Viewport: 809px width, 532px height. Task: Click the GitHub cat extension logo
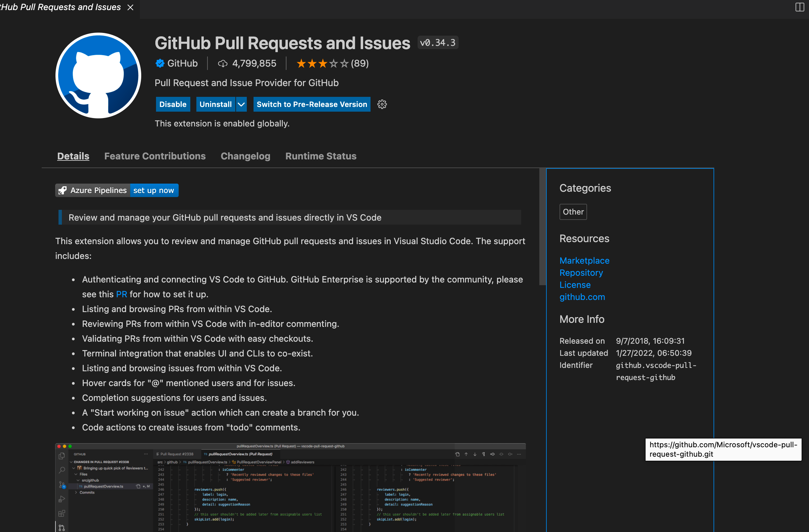[x=98, y=75]
